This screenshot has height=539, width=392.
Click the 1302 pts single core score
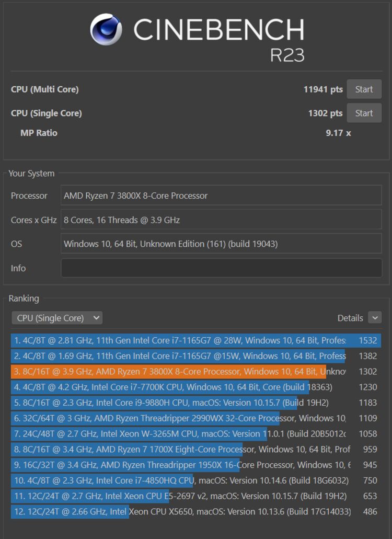[x=325, y=113]
